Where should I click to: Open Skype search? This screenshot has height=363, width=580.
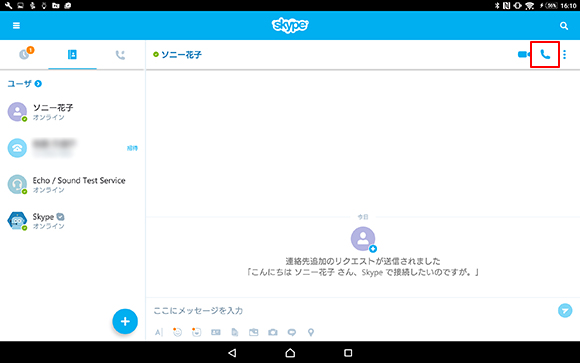(x=564, y=26)
